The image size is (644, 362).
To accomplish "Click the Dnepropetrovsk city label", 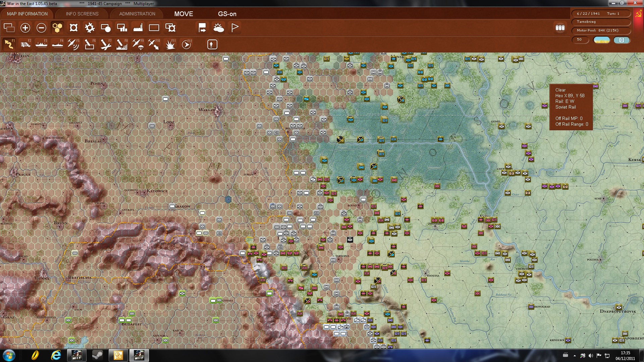I will pos(618,311).
